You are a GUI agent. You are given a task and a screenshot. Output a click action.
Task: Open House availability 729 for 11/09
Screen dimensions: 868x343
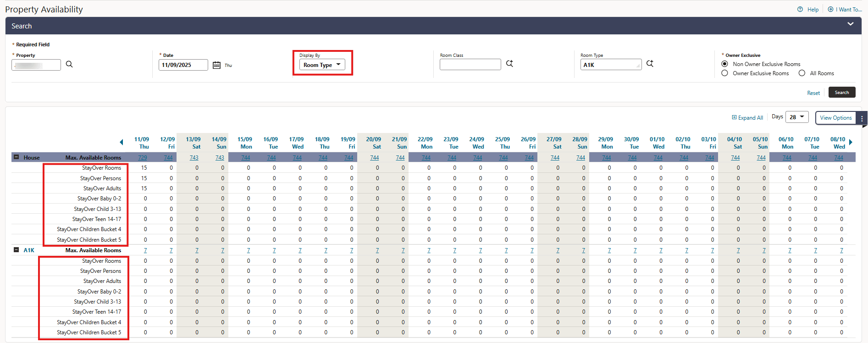click(x=143, y=158)
